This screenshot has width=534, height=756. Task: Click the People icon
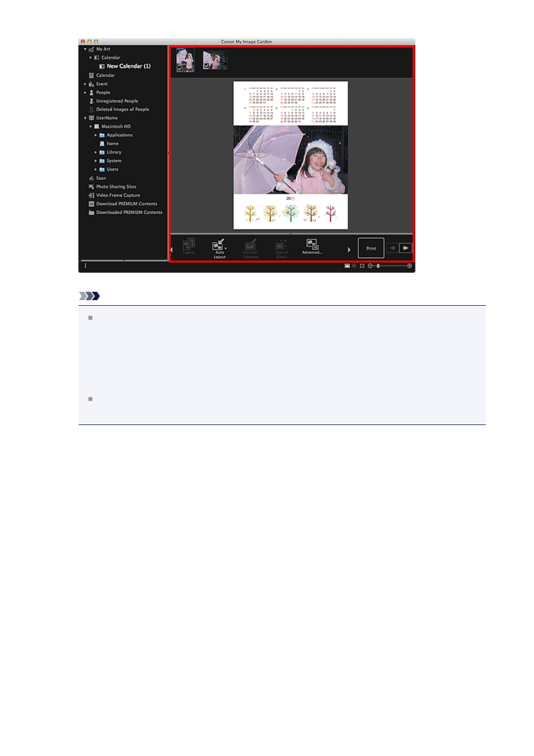click(91, 92)
